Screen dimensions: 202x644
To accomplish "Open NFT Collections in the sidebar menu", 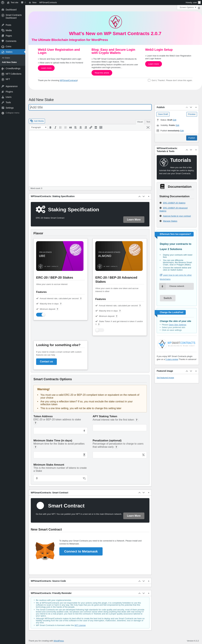I will [x=13, y=74].
